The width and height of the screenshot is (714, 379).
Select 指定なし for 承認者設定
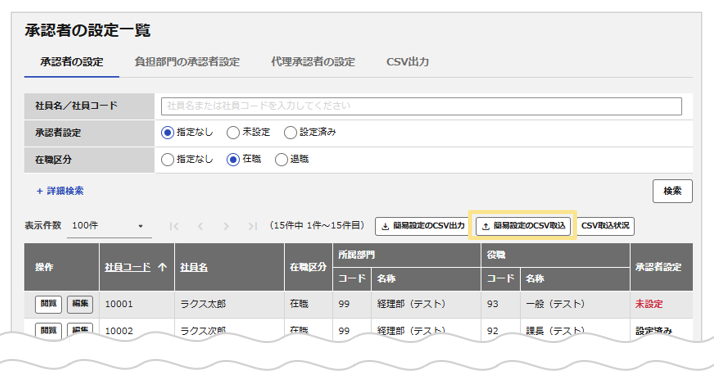[x=168, y=133]
